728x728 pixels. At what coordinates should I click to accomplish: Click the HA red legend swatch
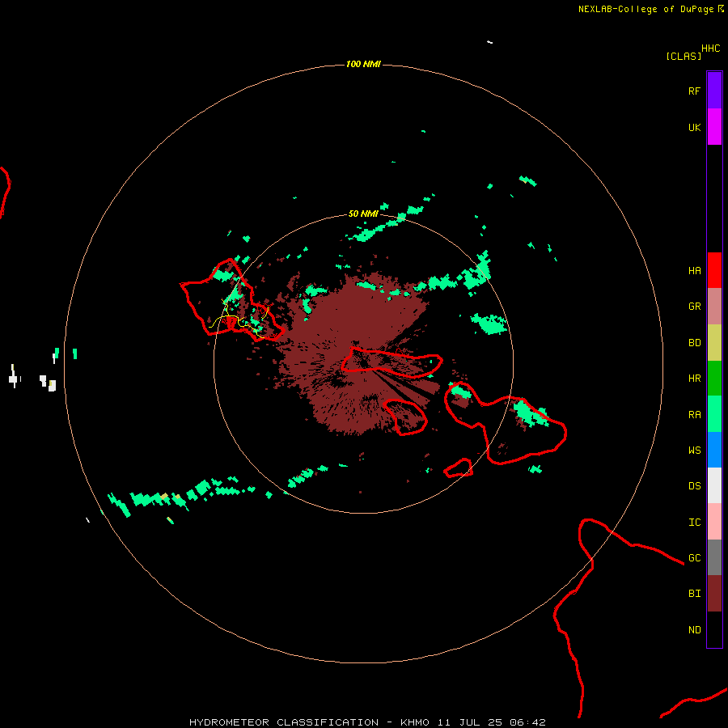714,270
